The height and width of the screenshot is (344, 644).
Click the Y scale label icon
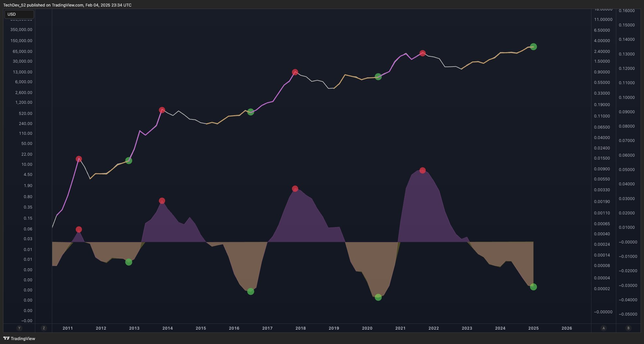[19, 328]
